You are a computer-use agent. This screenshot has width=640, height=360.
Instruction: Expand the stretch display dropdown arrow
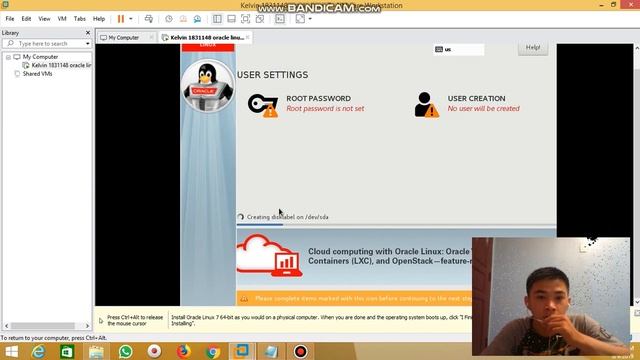(310, 19)
